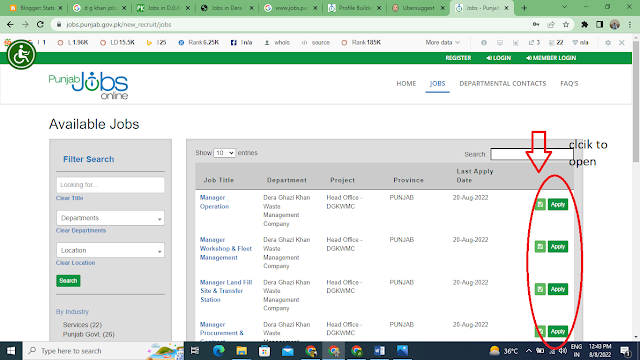640x360 pixels.
Task: Open Chrome three-dot menu
Action: tap(630, 24)
